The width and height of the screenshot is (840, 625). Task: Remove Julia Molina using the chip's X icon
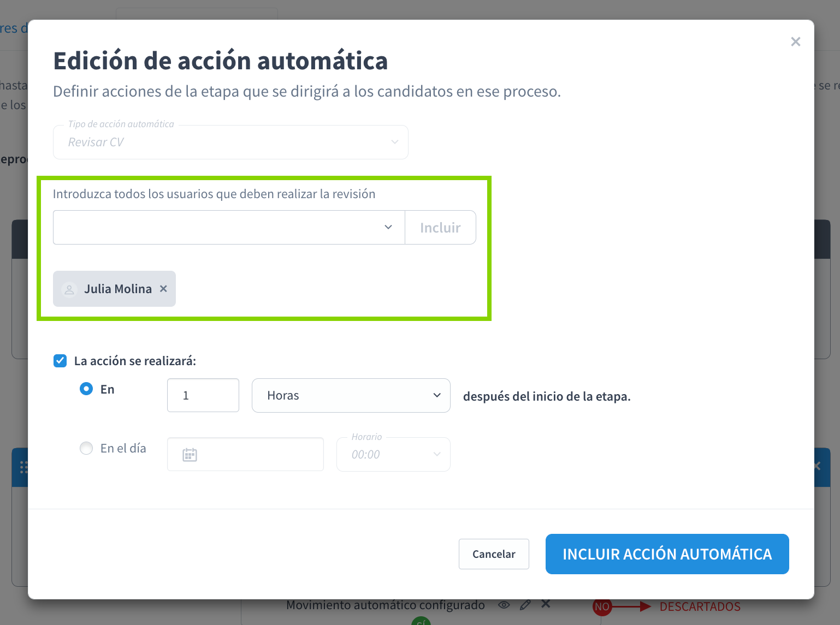tap(163, 289)
